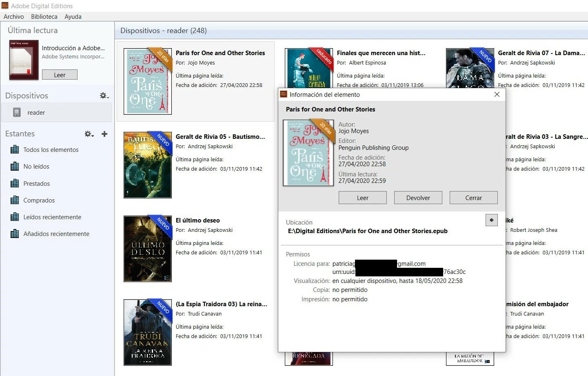Viewport: 588px width, 376px height.
Task: Click the Geralt de Rivia 07 - La Dama title
Action: [x=541, y=53]
